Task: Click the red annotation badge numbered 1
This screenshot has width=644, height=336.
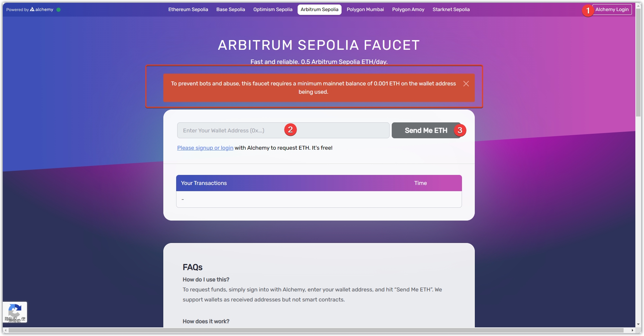Action: coord(588,11)
